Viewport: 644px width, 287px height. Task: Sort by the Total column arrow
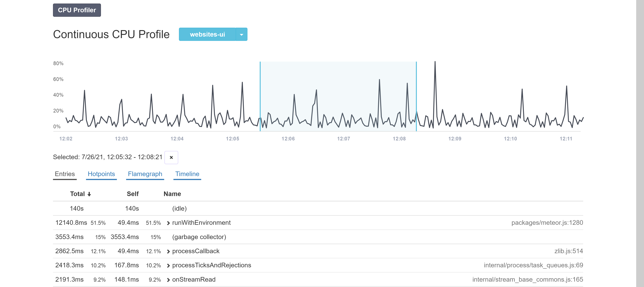pyautogui.click(x=89, y=194)
